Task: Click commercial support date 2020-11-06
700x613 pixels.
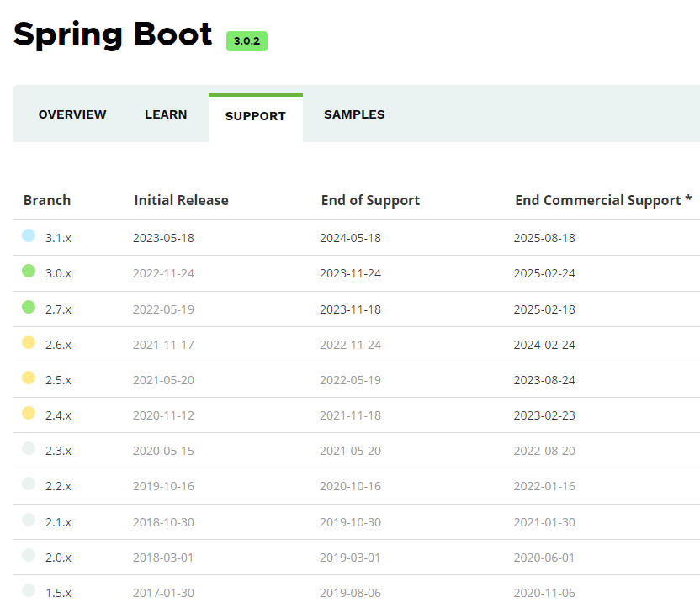Action: pyautogui.click(x=544, y=593)
